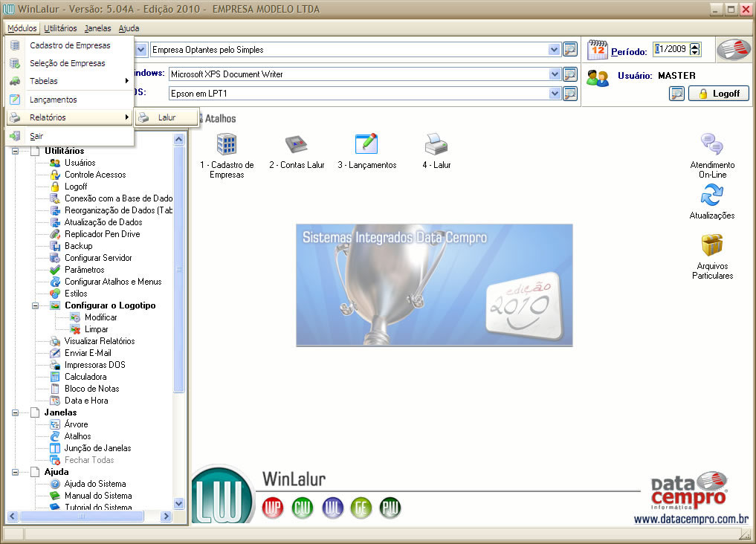The height and width of the screenshot is (544, 756).
Task: Click the search icon beside the Logoff button
Action: click(677, 94)
